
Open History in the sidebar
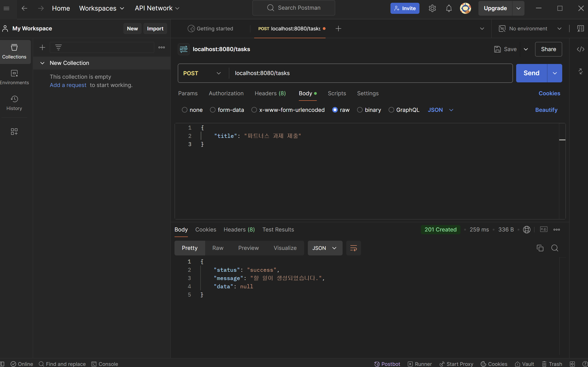coord(14,103)
